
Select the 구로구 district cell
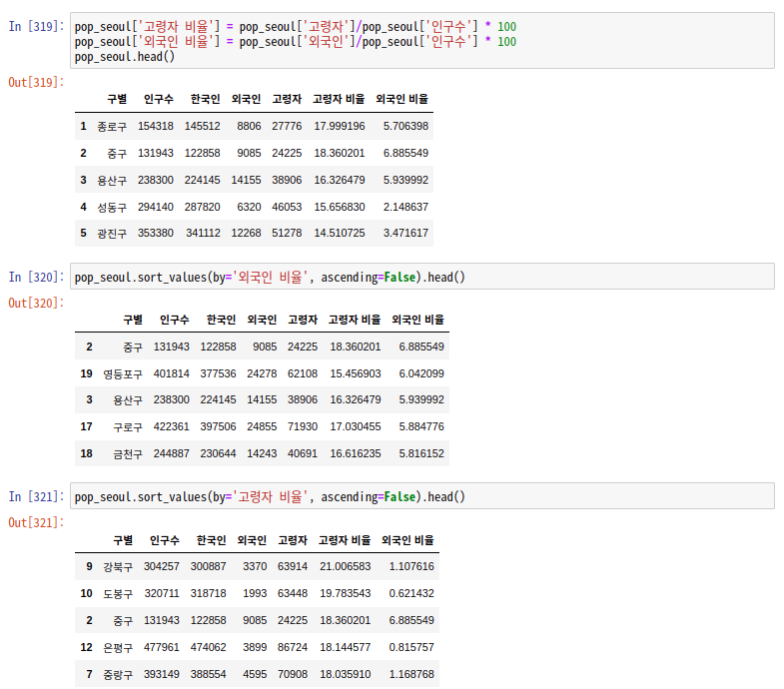pyautogui.click(x=128, y=427)
